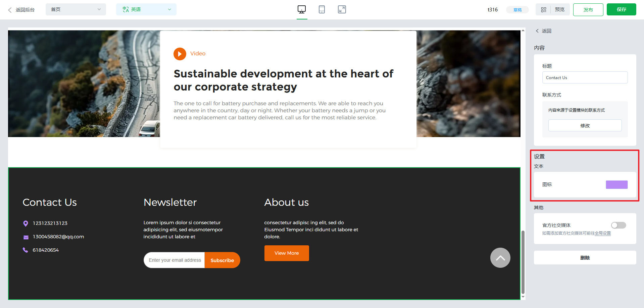The width and height of the screenshot is (644, 308).
Task: Click the orange Video play icon
Action: coord(180,54)
